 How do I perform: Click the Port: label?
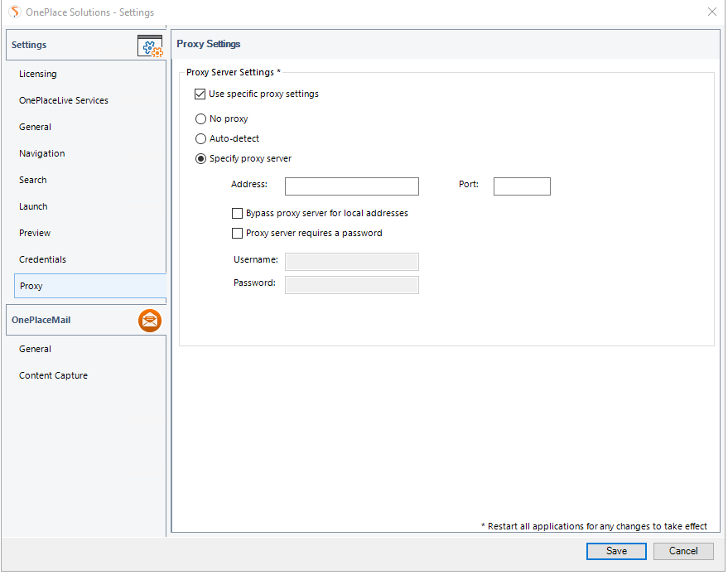(469, 185)
